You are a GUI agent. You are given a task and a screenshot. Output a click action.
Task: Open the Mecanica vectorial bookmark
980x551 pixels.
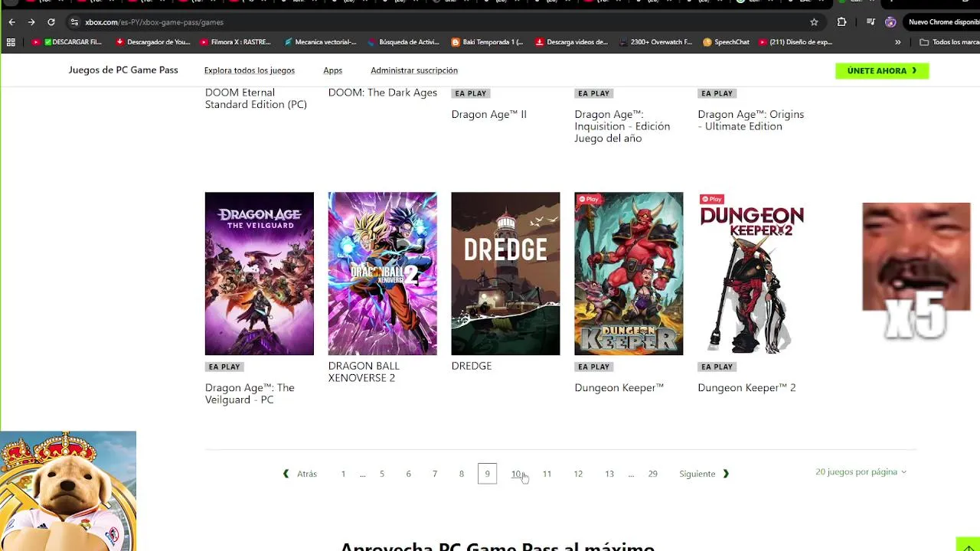(320, 42)
